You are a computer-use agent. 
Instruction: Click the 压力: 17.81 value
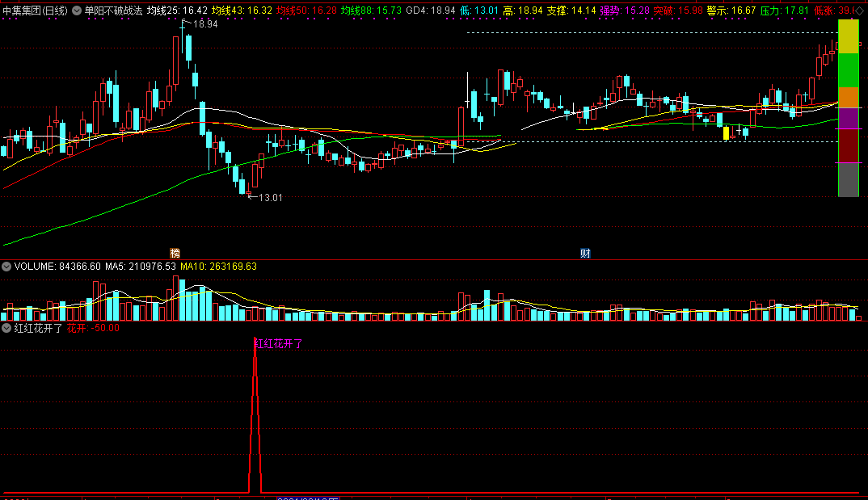(785, 11)
